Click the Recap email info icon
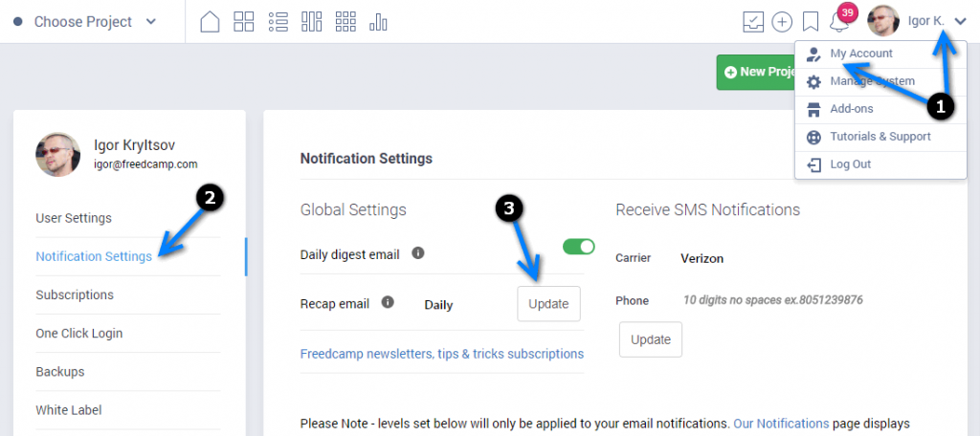Image resolution: width=980 pixels, height=436 pixels. (x=388, y=302)
